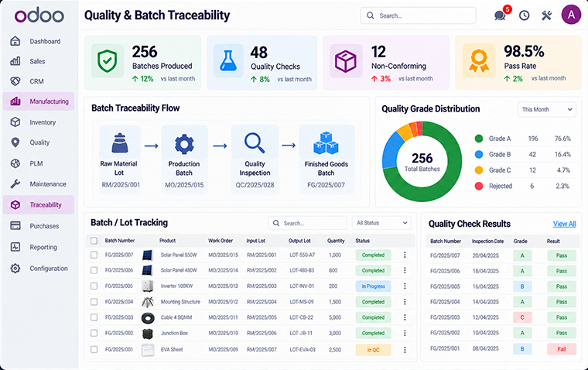Select the Production Batch gear icon
The height and width of the screenshot is (370, 588).
point(184,144)
